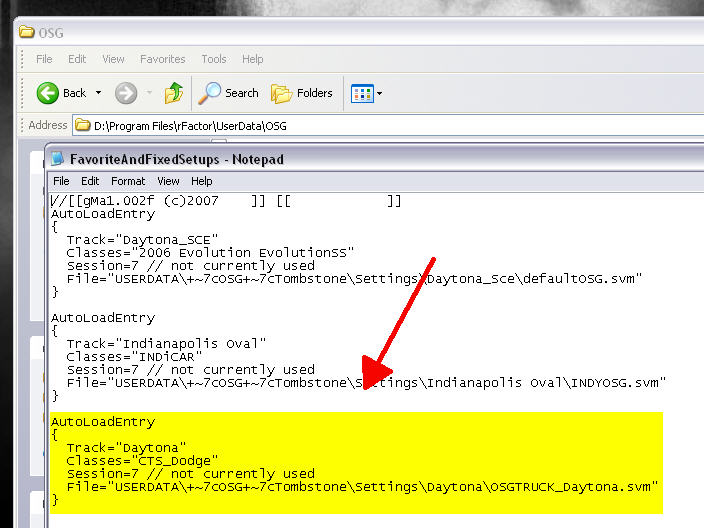Click the INDYOSG.svm file path line

(x=366, y=383)
